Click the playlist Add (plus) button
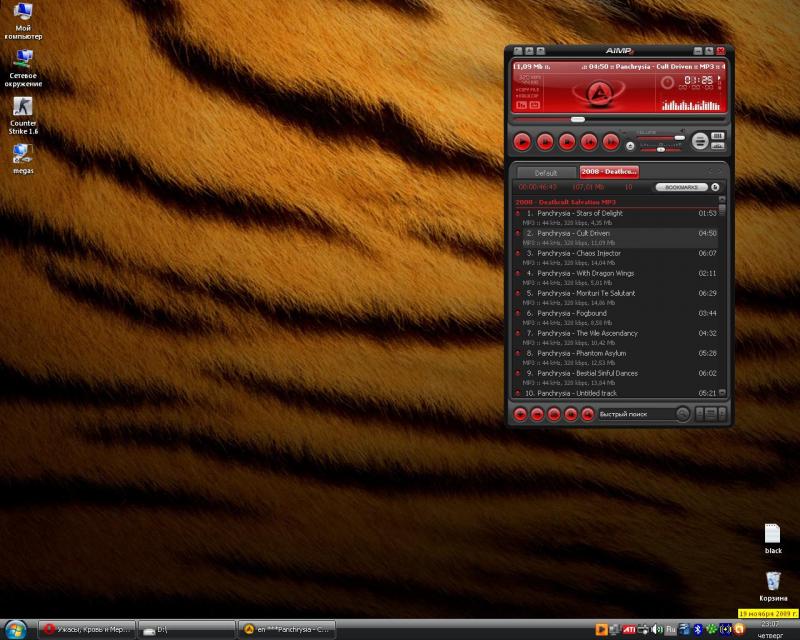Image resolution: width=800 pixels, height=640 pixels. (520, 414)
